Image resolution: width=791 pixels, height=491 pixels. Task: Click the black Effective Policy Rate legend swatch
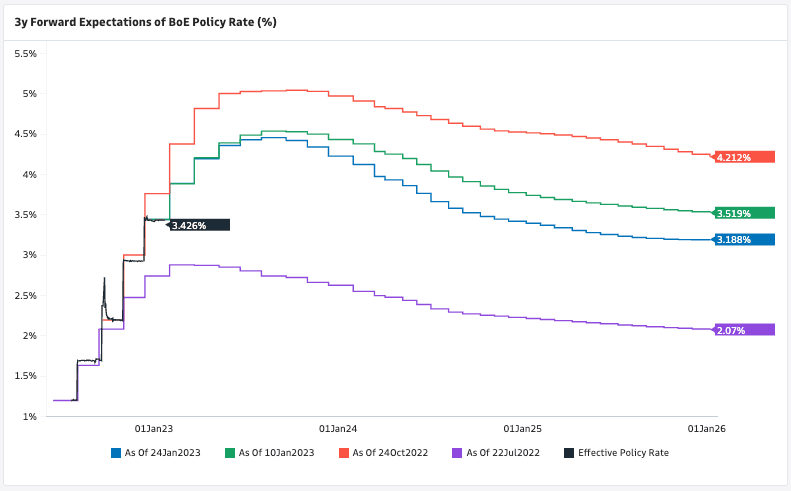pyautogui.click(x=569, y=453)
